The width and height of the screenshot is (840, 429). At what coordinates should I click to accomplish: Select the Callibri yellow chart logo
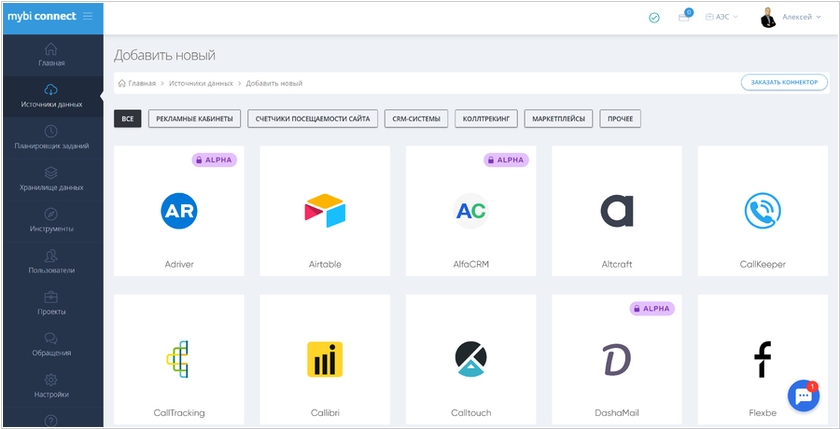coord(325,359)
